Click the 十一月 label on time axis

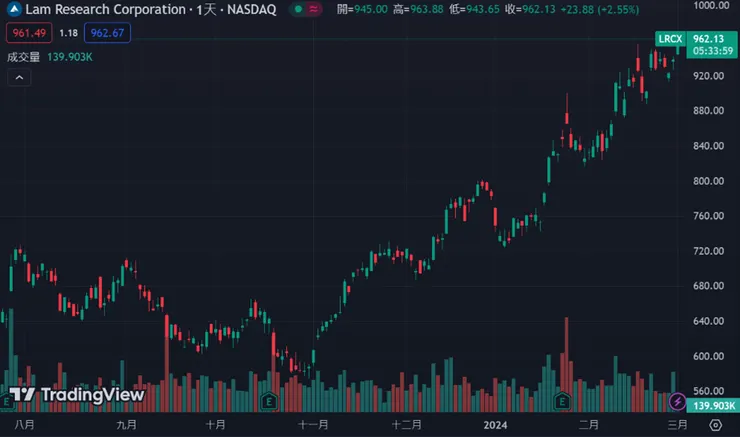click(313, 425)
